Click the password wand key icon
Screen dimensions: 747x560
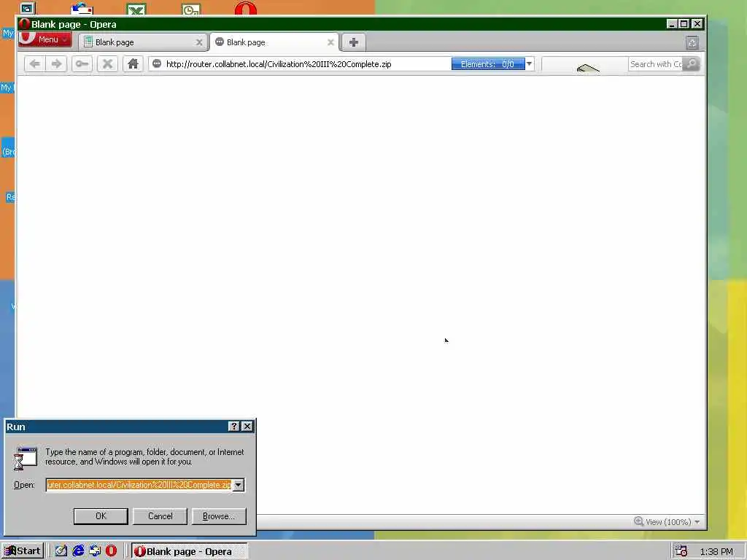[x=82, y=64]
